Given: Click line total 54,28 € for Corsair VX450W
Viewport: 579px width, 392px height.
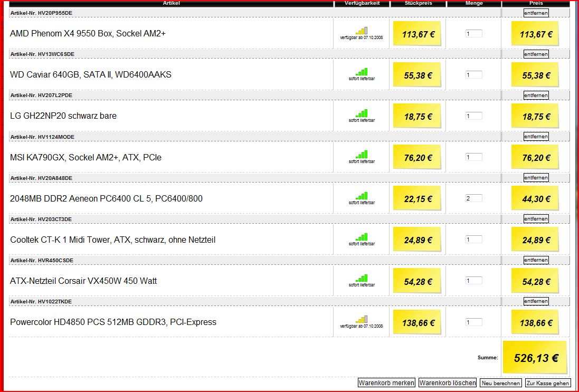Looking at the screenshot, I should point(536,282).
